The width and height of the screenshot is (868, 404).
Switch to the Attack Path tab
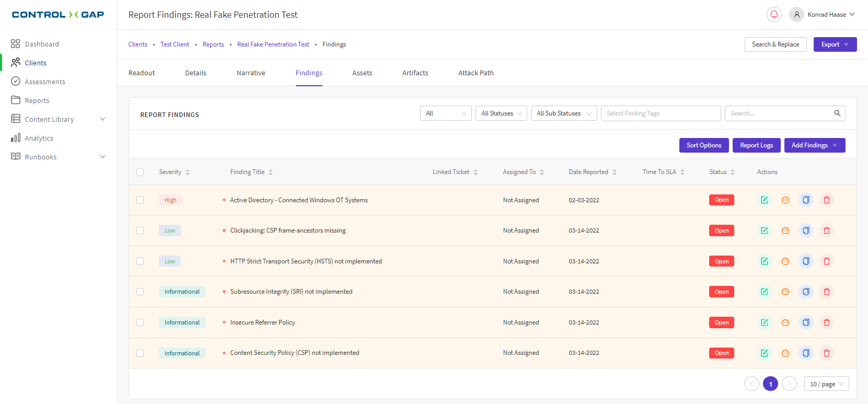[476, 73]
